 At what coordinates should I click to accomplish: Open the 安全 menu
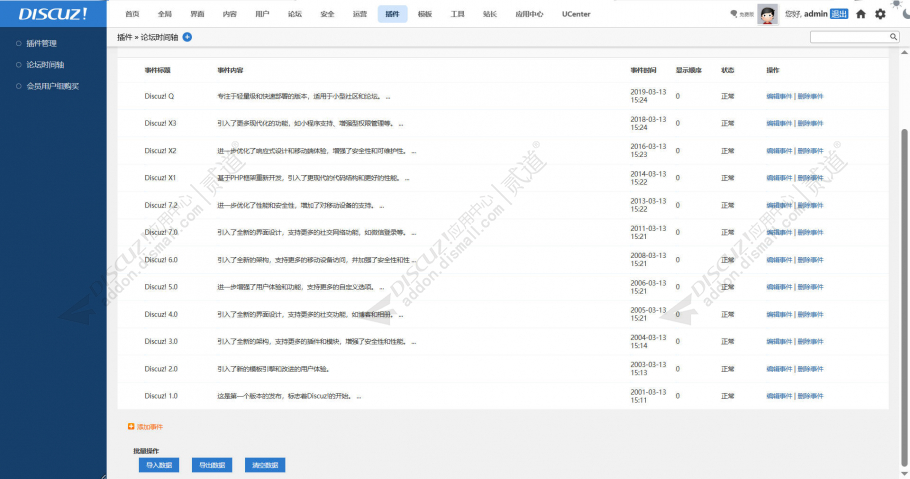(327, 14)
